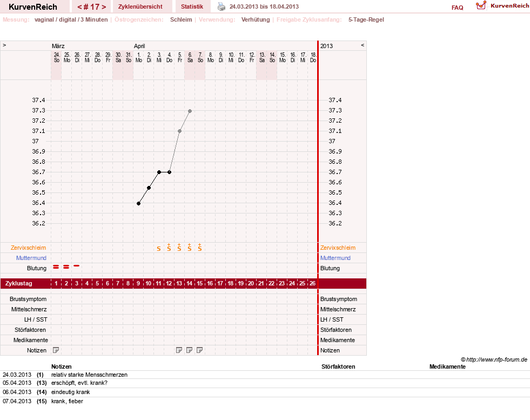Click note row 'relativ starke Mensschmerzen'
Screen dimensions: 530x420
click(x=89, y=375)
